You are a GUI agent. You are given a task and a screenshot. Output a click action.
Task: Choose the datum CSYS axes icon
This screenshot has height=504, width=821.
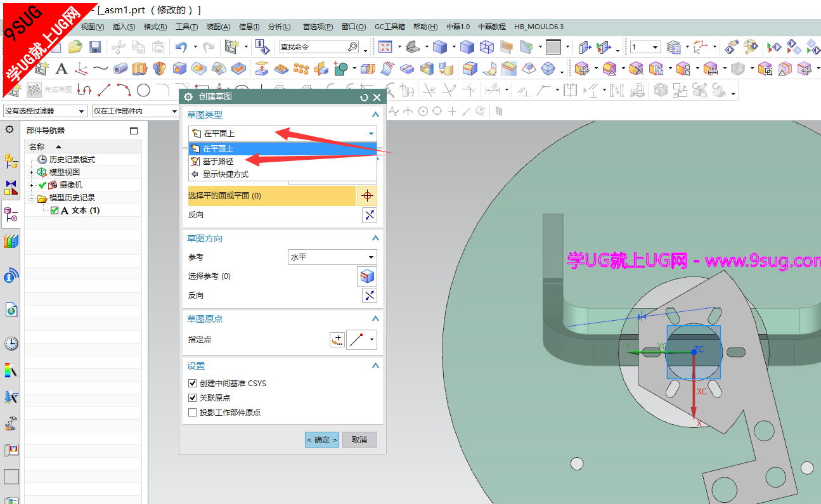coord(81,68)
